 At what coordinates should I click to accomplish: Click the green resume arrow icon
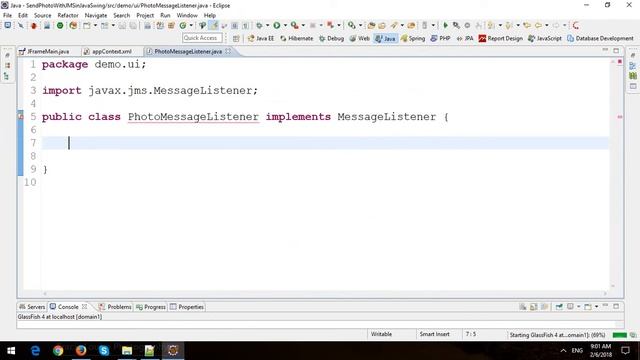446,25
